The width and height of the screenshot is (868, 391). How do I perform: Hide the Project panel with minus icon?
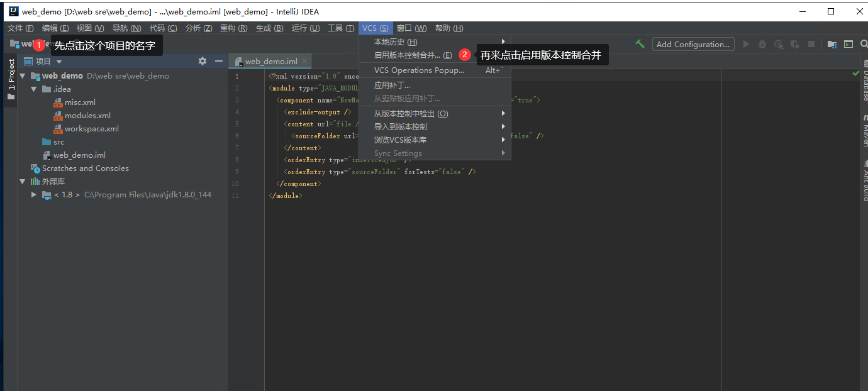pyautogui.click(x=219, y=61)
